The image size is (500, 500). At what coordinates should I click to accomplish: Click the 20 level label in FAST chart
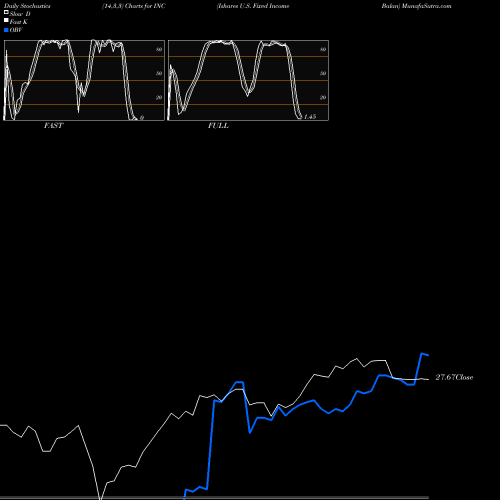click(x=159, y=97)
